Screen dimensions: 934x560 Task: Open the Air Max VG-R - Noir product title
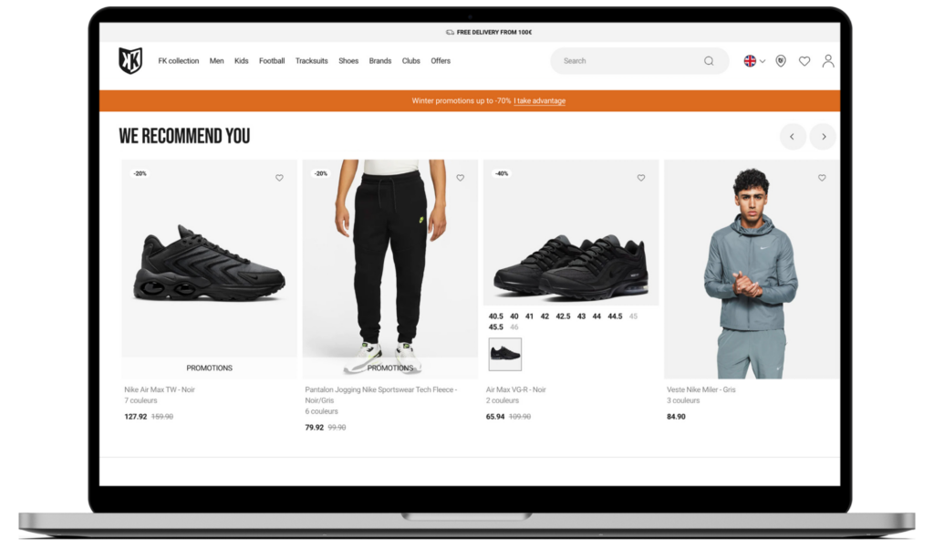[x=516, y=389]
